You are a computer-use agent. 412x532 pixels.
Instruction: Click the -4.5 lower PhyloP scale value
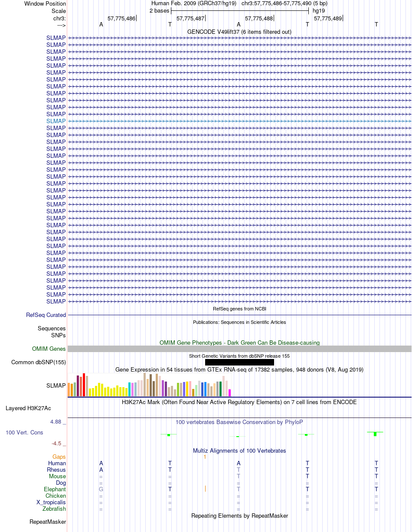(x=59, y=444)
